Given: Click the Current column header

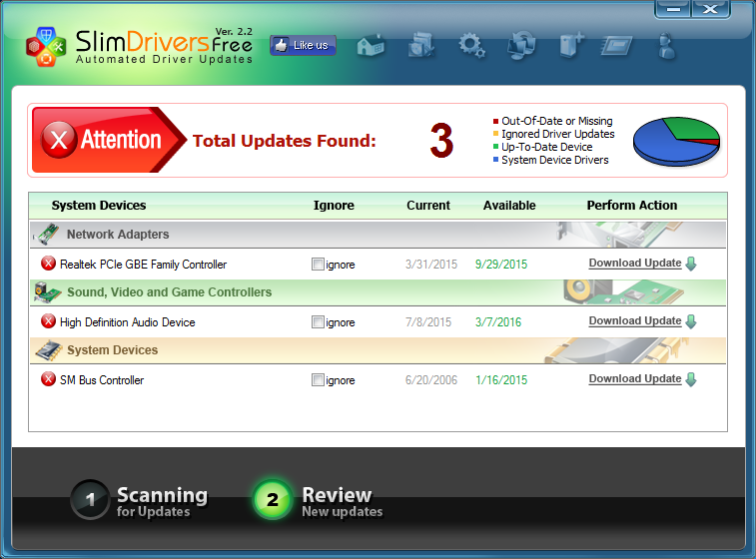Looking at the screenshot, I should [x=428, y=206].
